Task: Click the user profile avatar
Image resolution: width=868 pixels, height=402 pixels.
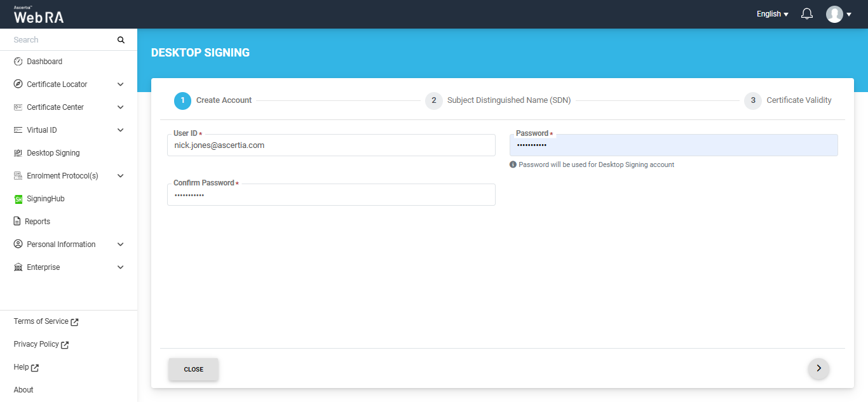Action: click(834, 14)
